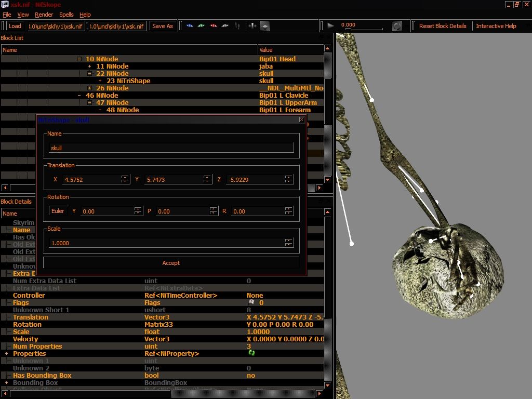
Task: Click the Block Details scroll right arrow
Action: tap(319, 394)
